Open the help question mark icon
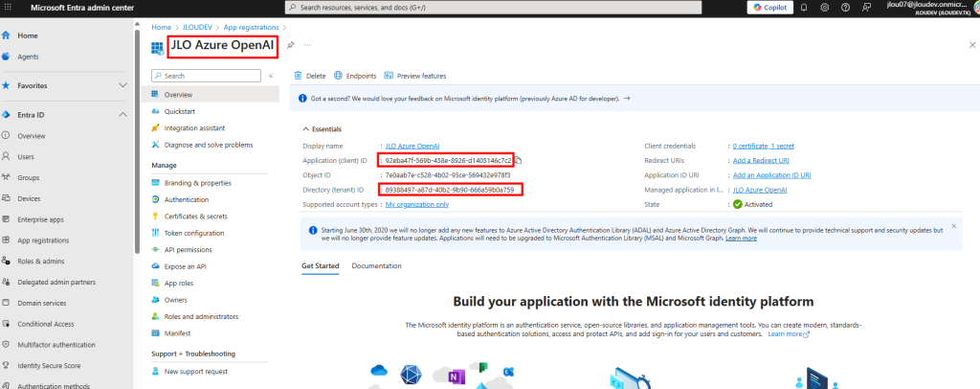This screenshot has width=980, height=389. click(x=846, y=7)
